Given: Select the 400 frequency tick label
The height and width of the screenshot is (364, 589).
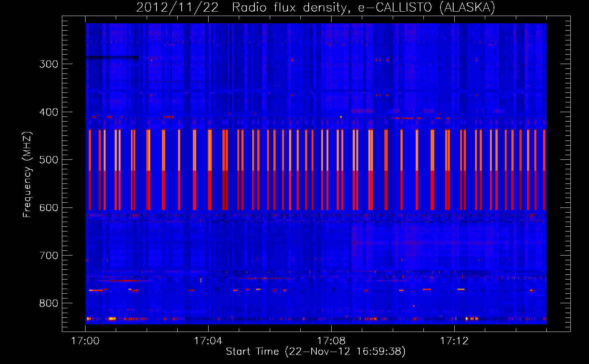Looking at the screenshot, I should (49, 112).
